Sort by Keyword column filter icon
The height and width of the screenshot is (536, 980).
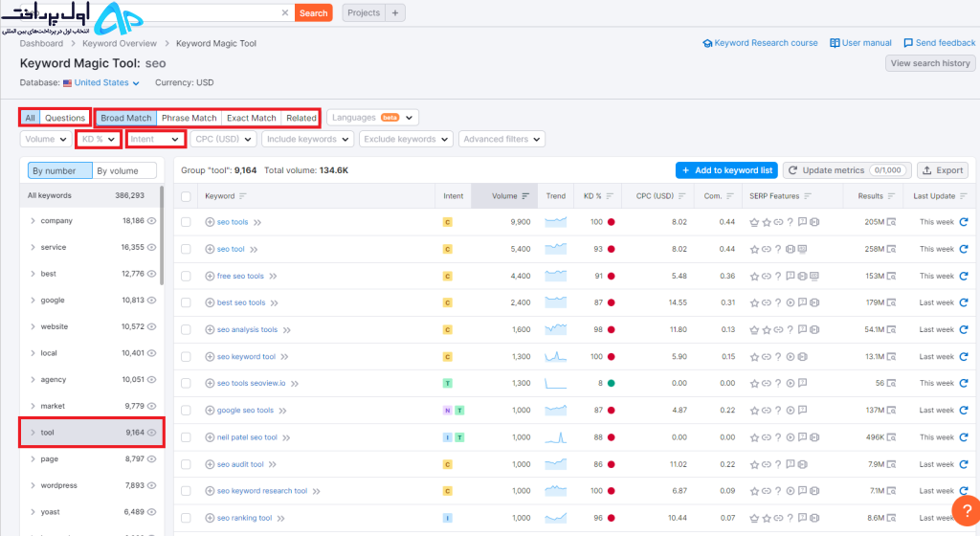[242, 196]
